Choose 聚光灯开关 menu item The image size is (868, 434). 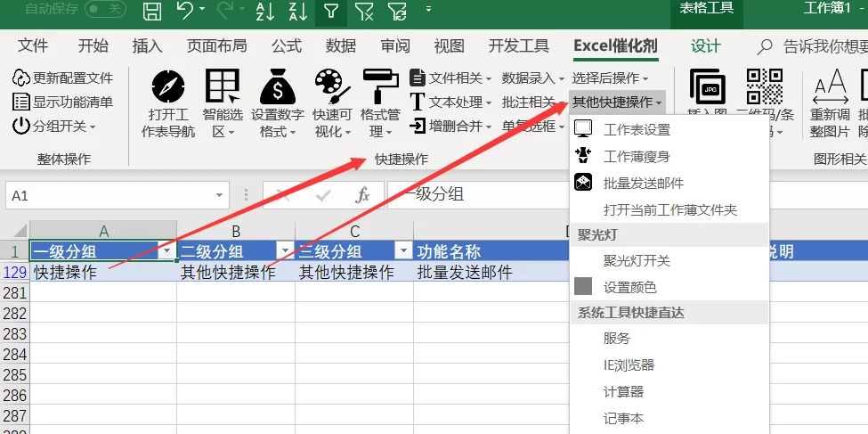pos(669,260)
